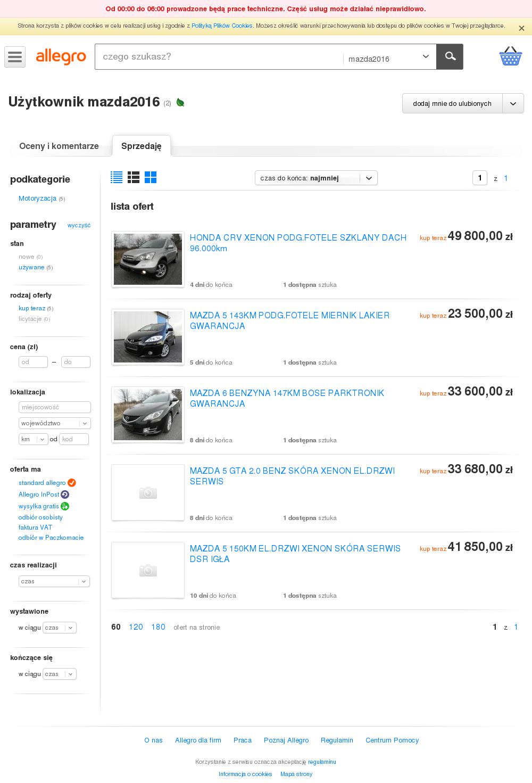Screen dimensions: 532x783
Task: Clear parameters with wyczyść
Action: click(x=79, y=225)
